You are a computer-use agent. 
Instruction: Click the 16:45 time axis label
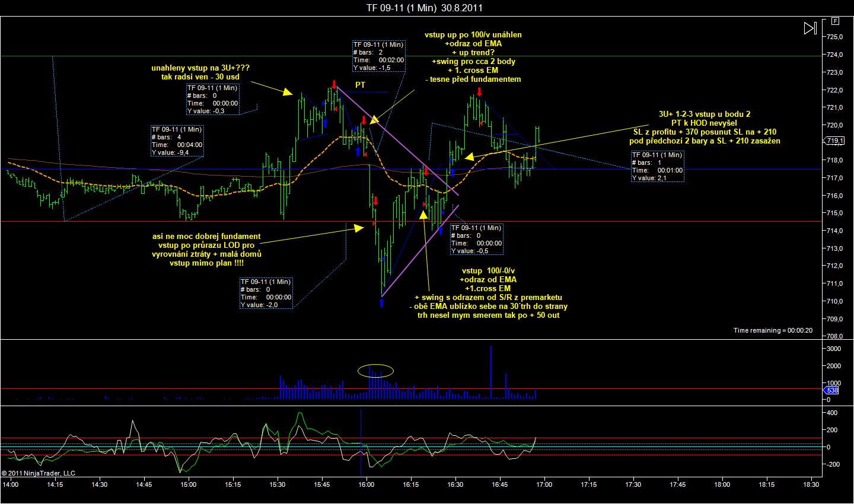coord(500,484)
